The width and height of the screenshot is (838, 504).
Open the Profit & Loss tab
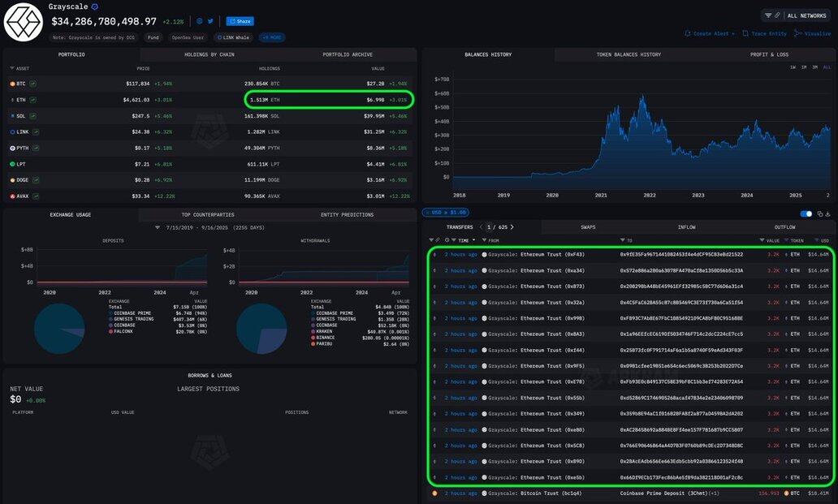[x=769, y=54]
